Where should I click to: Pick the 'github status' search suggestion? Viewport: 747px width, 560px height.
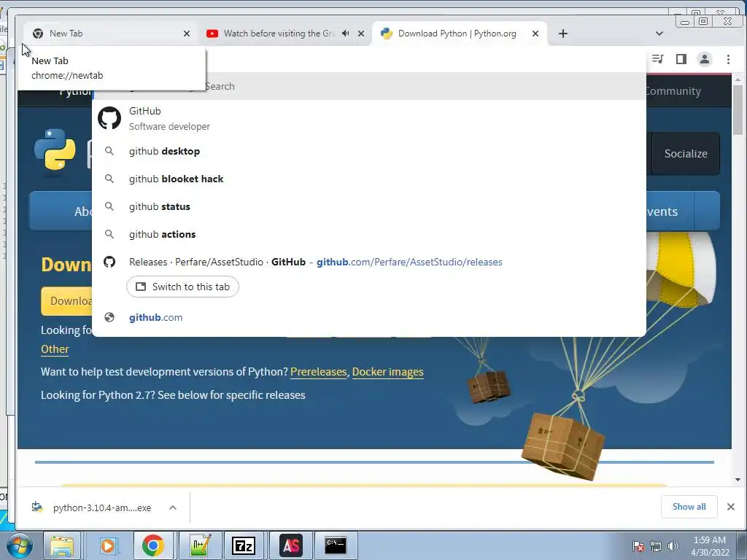coord(368,206)
